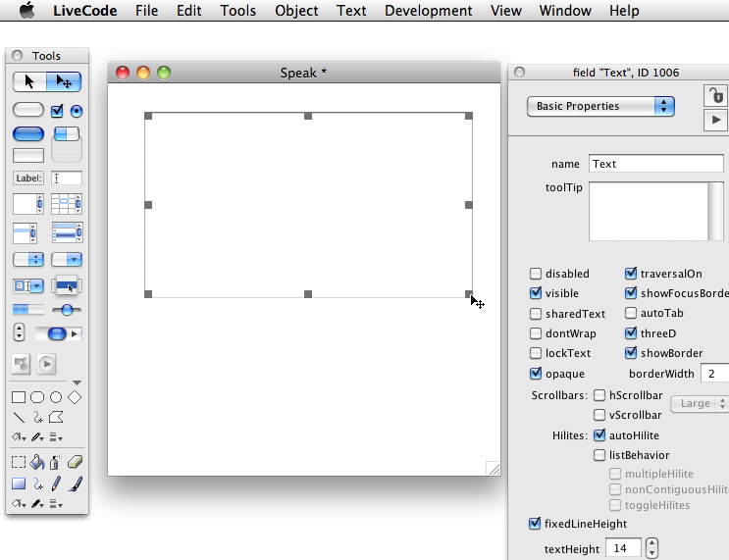Select the spray can paint tool
This screenshot has width=729, height=560.
(55, 462)
